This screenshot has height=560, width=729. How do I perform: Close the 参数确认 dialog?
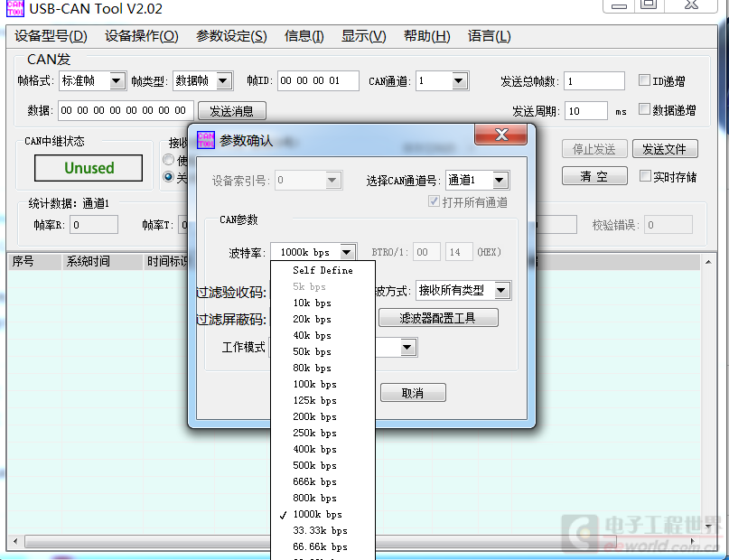[x=500, y=135]
